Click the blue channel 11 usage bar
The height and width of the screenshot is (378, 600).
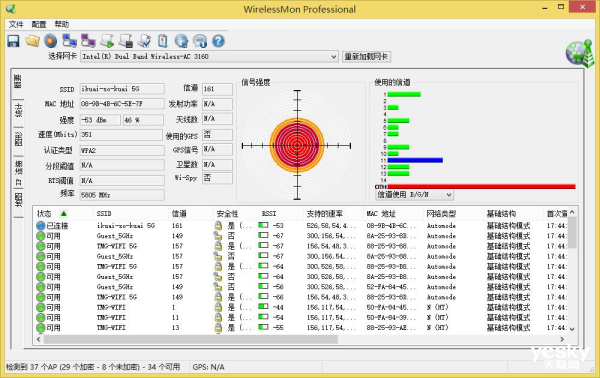415,160
